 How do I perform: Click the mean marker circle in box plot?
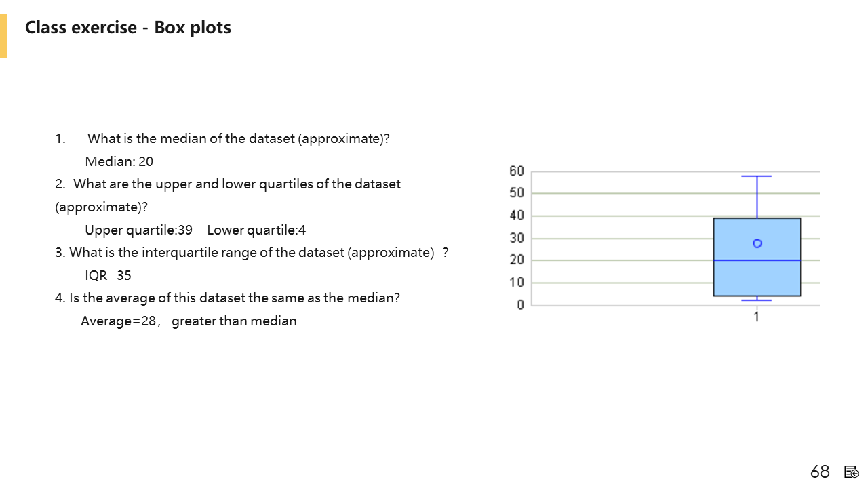(757, 243)
